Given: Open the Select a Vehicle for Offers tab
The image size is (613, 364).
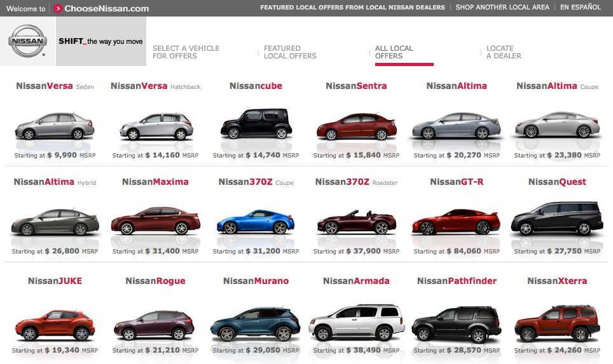Looking at the screenshot, I should (x=186, y=52).
